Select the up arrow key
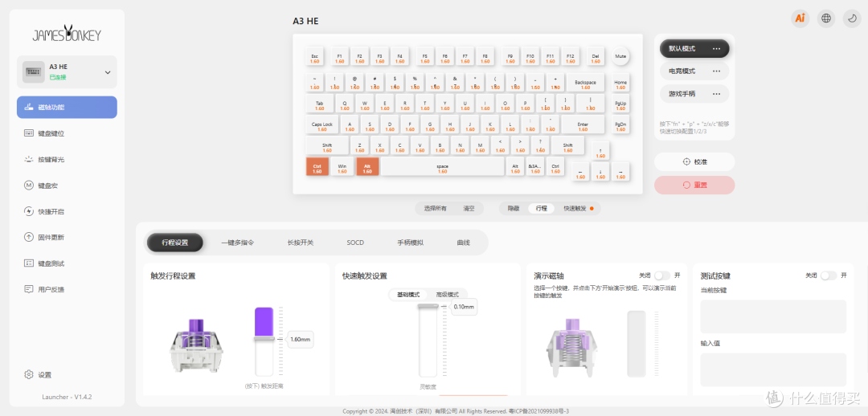 [x=600, y=152]
